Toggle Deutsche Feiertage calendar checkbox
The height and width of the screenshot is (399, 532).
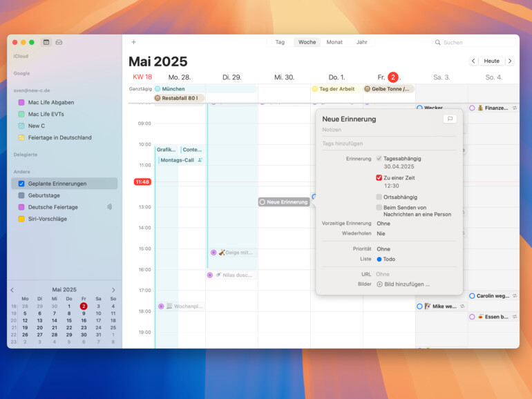pyautogui.click(x=21, y=207)
